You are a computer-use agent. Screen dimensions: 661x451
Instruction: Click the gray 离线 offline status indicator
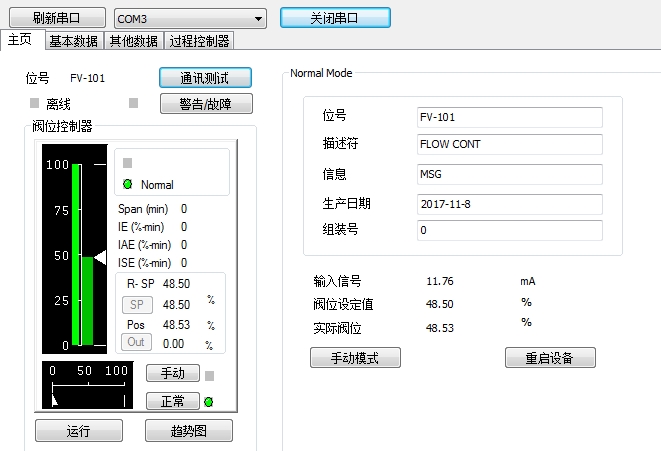pos(35,103)
